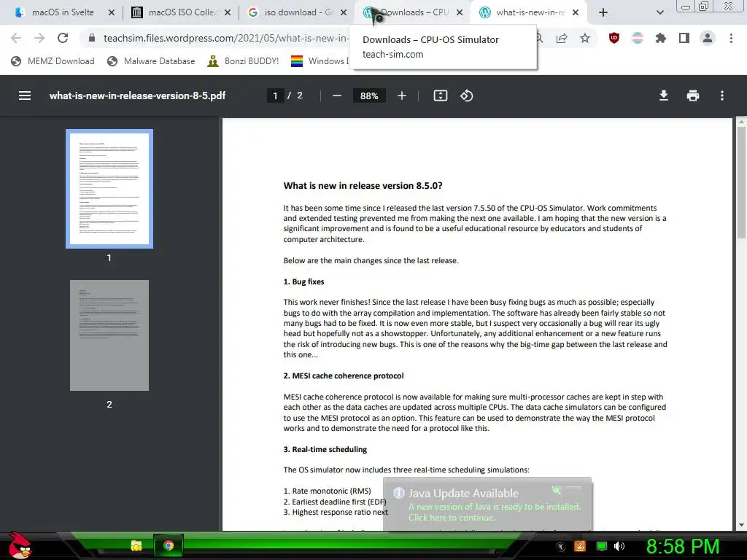Close the macOS ISO Collection tab
Screen dimensions: 747x560
click(x=228, y=12)
